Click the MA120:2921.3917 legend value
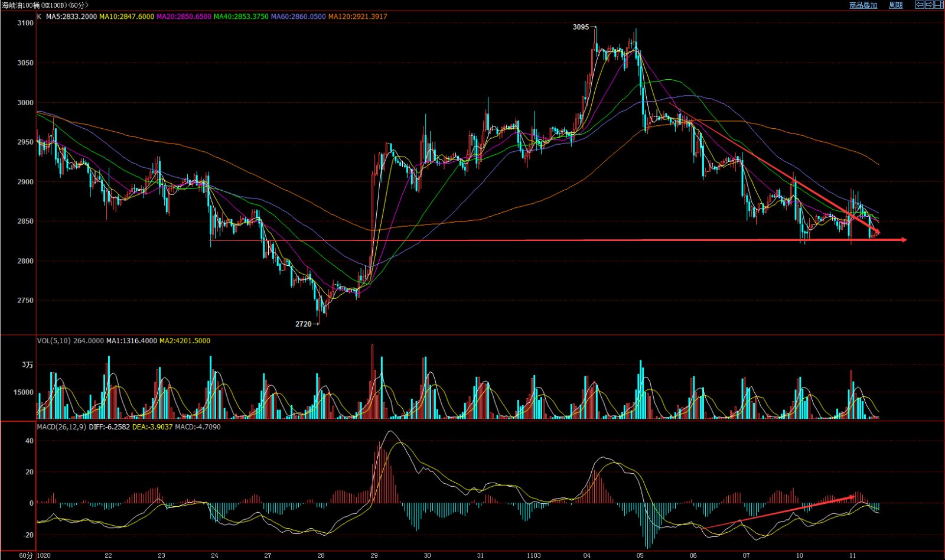This screenshot has width=945, height=560. coord(358,17)
